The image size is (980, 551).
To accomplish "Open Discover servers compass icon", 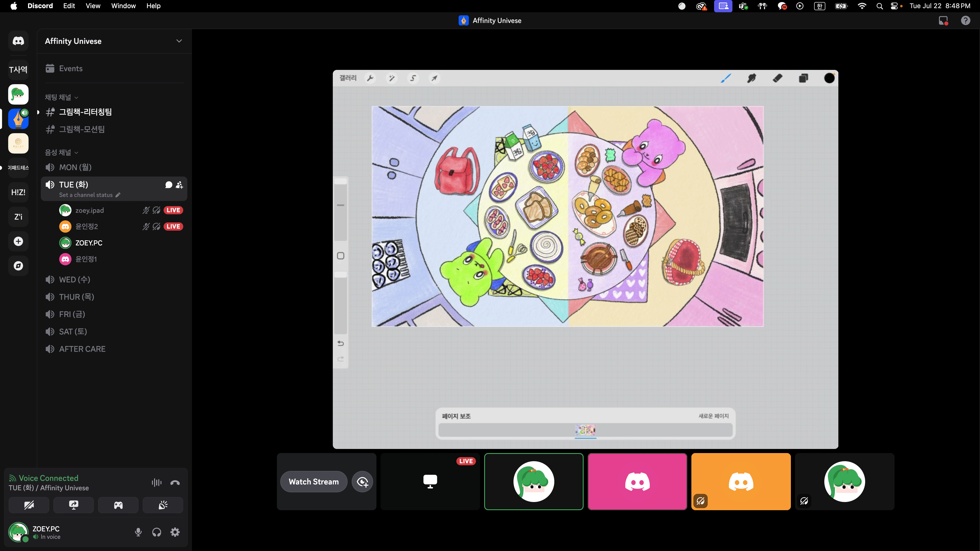I will tap(18, 266).
